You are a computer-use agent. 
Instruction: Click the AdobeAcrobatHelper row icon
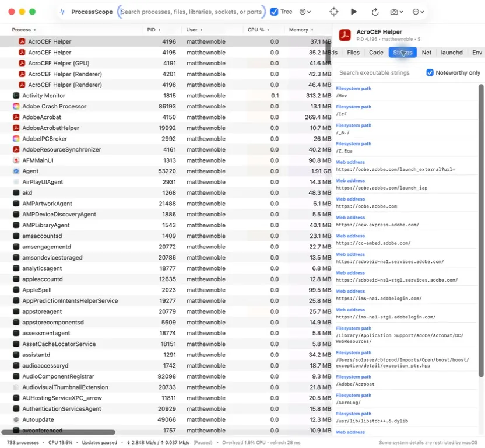click(16, 128)
